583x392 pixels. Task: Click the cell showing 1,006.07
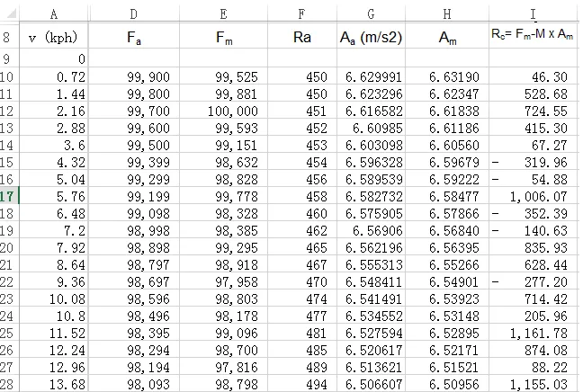click(534, 196)
